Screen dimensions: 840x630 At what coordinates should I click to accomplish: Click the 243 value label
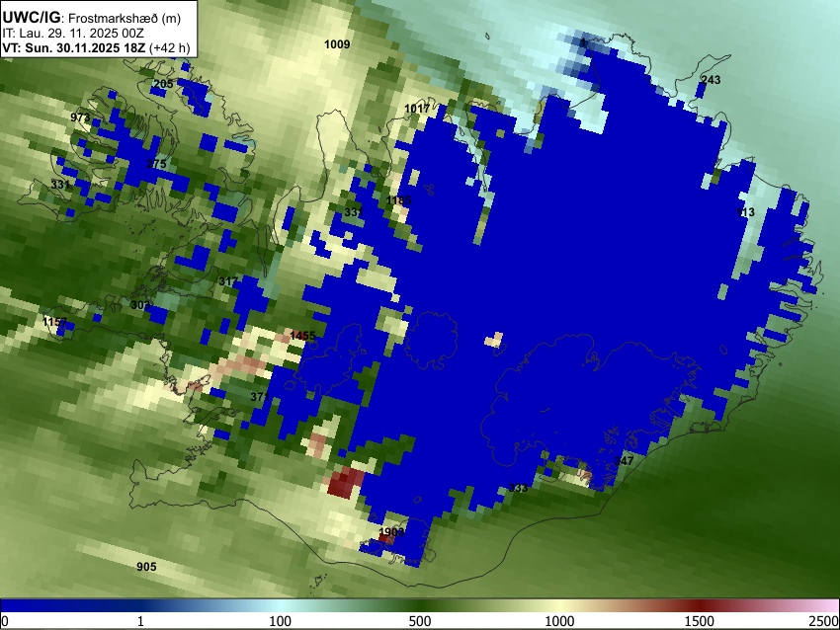click(x=711, y=80)
